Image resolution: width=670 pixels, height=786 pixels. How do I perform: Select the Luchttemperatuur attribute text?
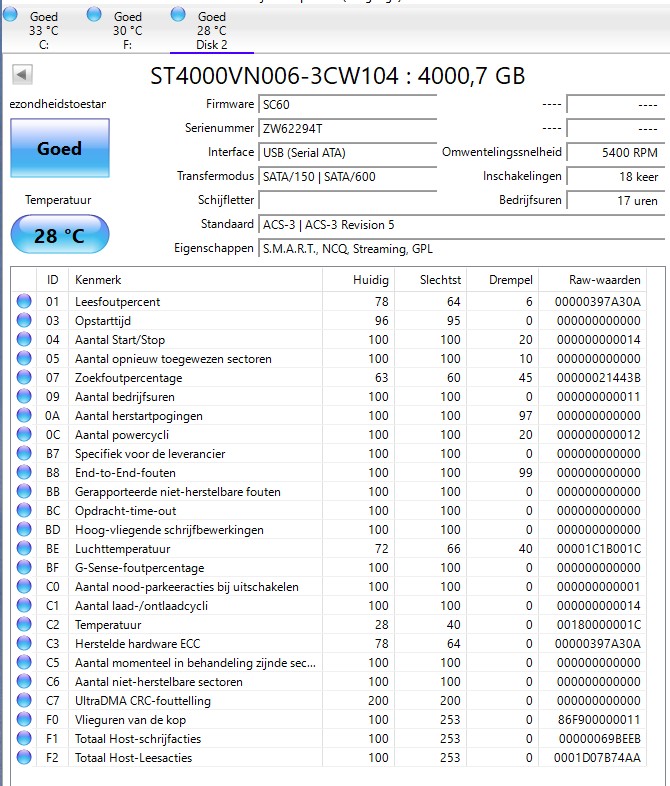point(123,549)
